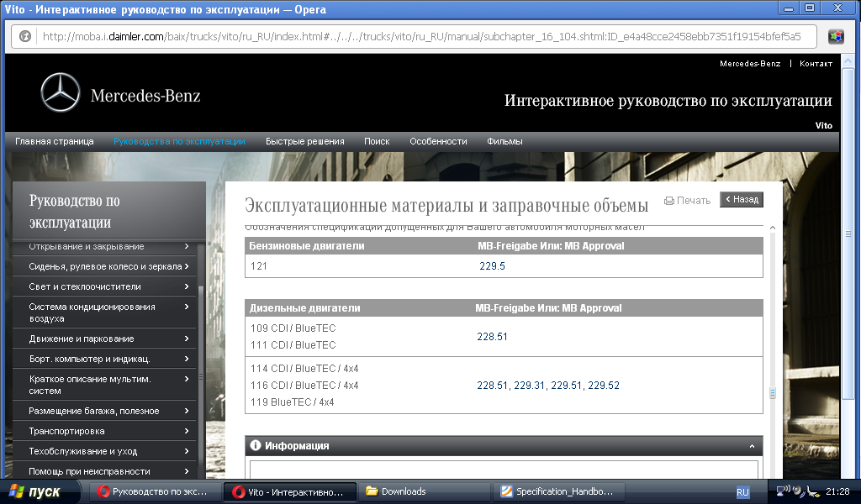Switch to Vito - Интерактивно... taskbar window

pos(290,492)
